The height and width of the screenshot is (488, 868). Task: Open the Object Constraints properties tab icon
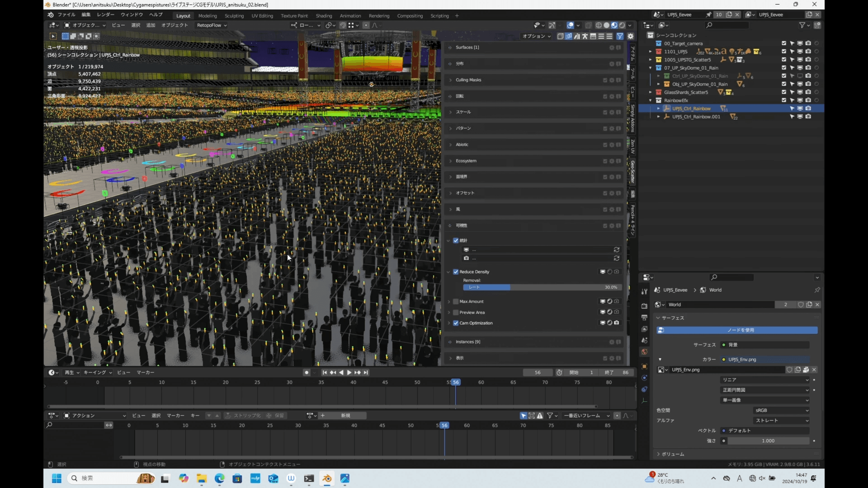coord(644,389)
